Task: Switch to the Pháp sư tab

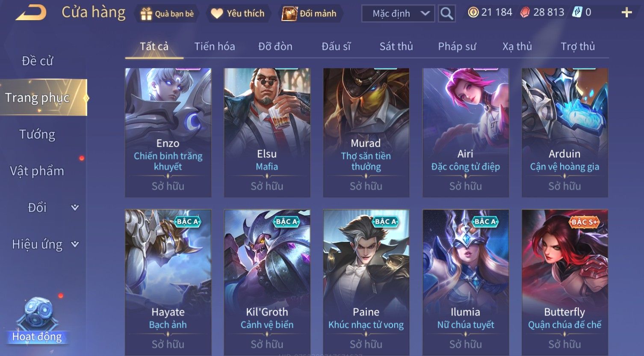Action: tap(457, 46)
